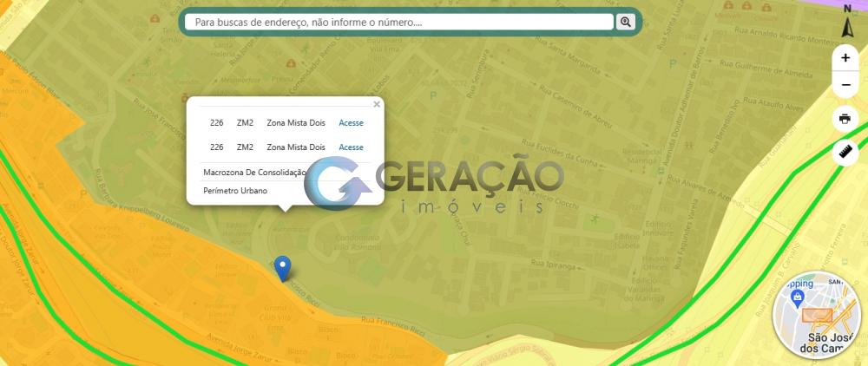868x366 pixels.
Task: Activate the ruler measurement tool
Action: click(845, 152)
